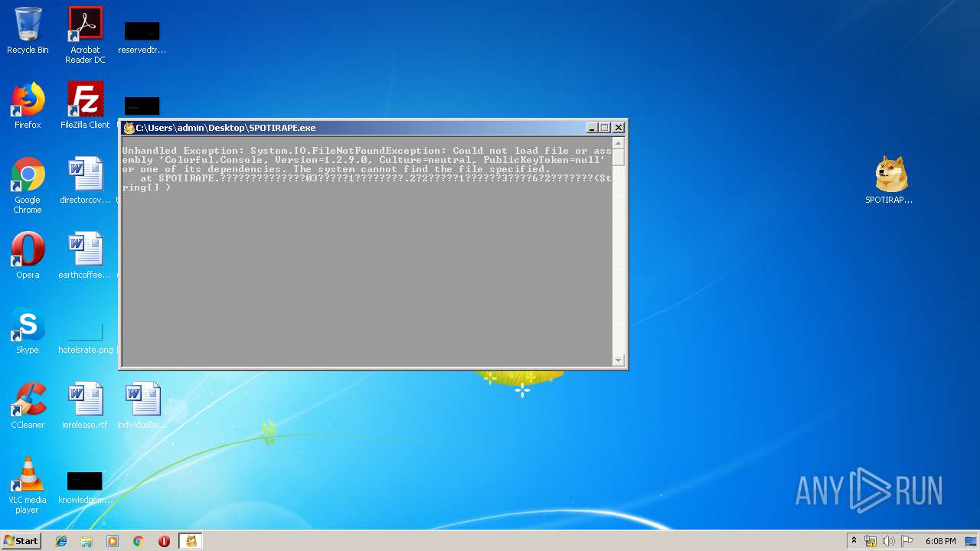Select the knowledgem... desktop file
Screen dimensions: 980x551
[85, 487]
